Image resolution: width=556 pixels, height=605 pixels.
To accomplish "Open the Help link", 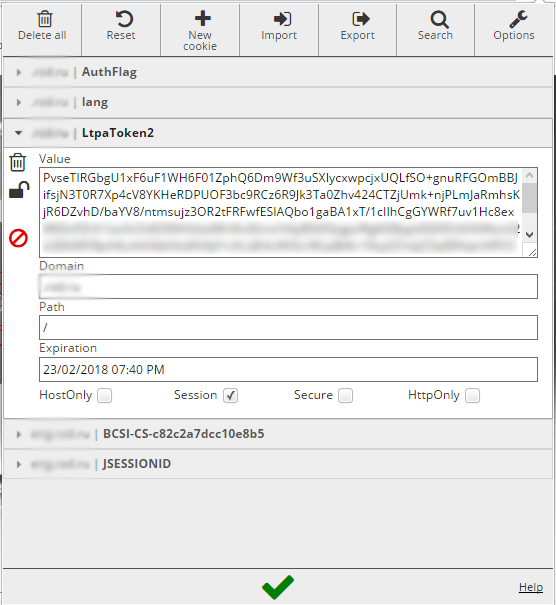I will [x=531, y=587].
